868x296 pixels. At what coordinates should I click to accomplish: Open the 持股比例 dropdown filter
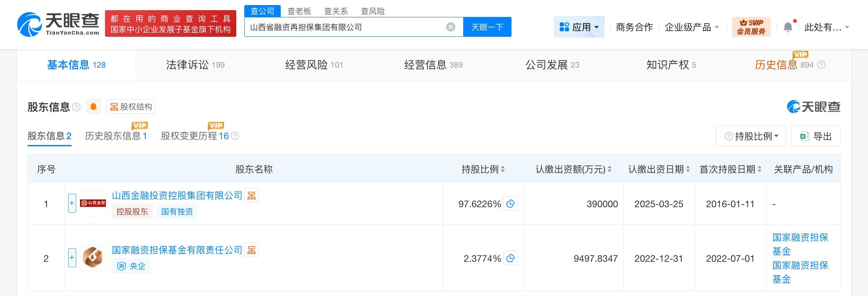[x=751, y=136]
